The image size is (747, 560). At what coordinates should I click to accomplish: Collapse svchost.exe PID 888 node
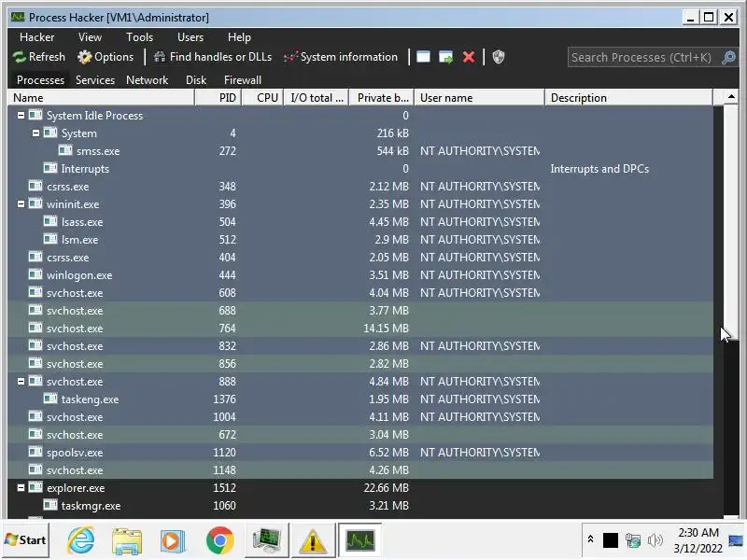tap(21, 382)
